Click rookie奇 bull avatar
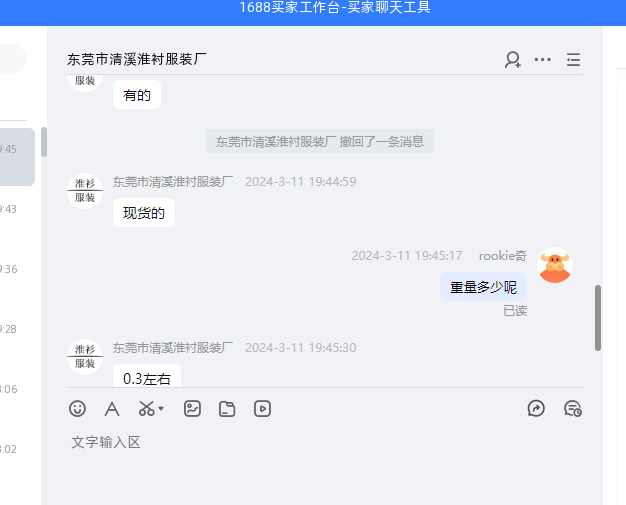Image resolution: width=626 pixels, height=505 pixels. pos(555,265)
